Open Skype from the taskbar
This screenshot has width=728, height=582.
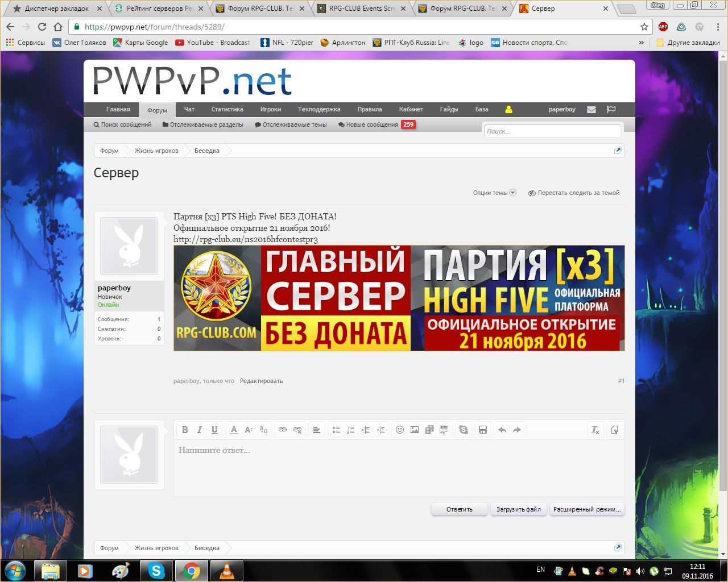point(156,571)
